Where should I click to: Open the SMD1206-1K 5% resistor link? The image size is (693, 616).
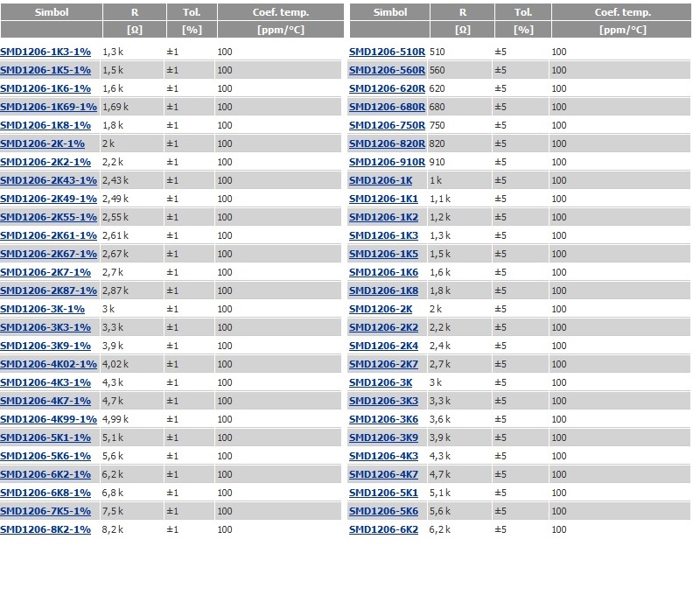pyautogui.click(x=381, y=180)
